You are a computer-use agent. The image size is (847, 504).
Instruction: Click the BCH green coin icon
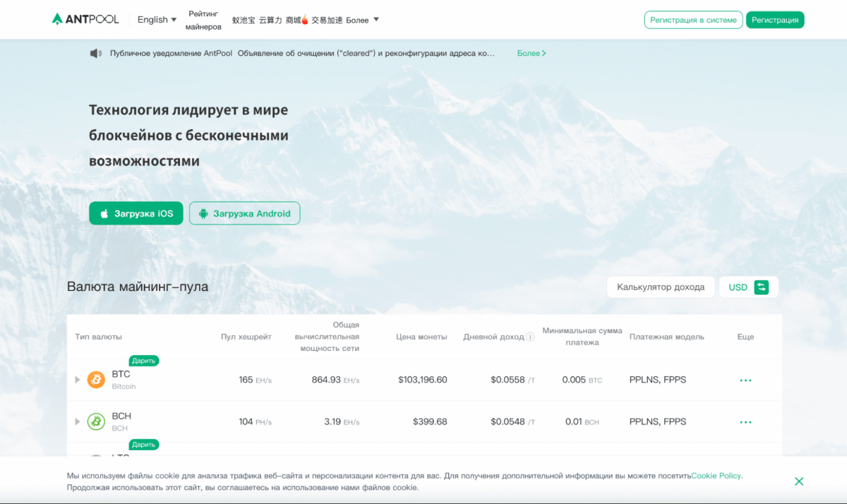[x=96, y=421]
